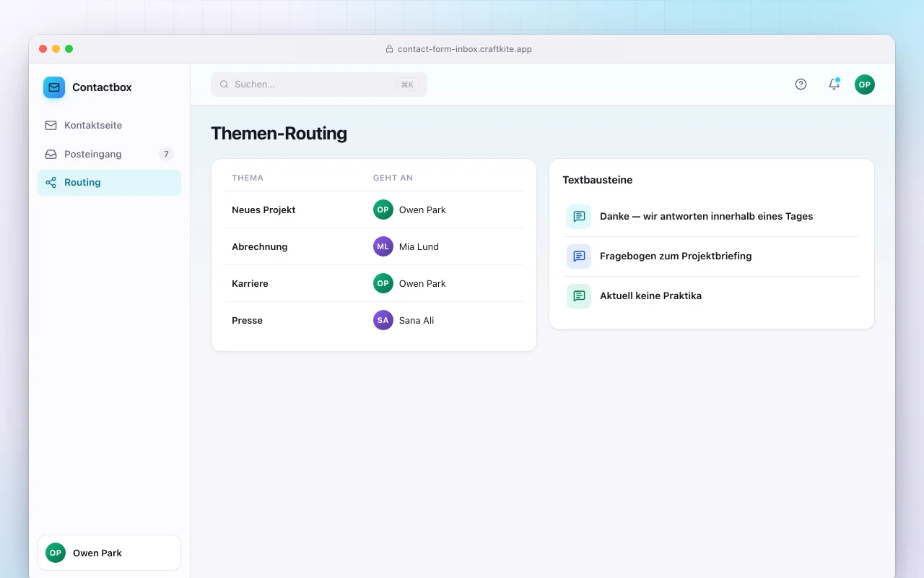The height and width of the screenshot is (578, 924).
Task: Open Posteingang in the sidebar
Action: [109, 154]
